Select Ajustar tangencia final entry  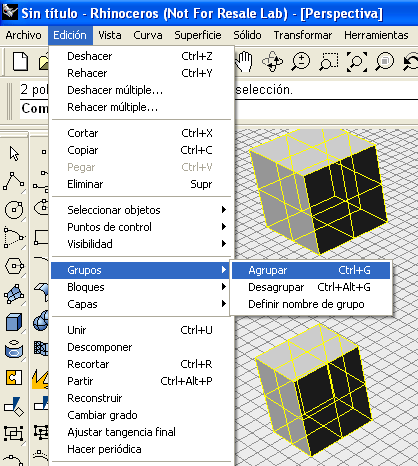[x=140, y=432]
